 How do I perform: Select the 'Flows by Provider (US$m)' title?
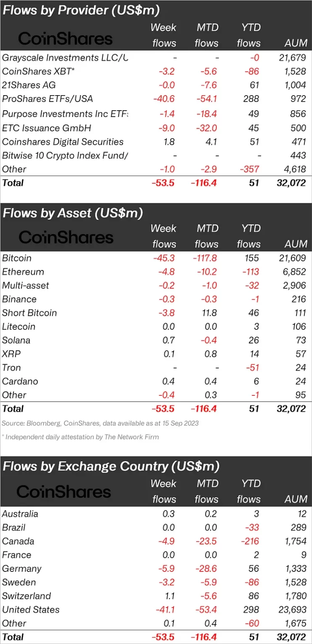(x=81, y=10)
